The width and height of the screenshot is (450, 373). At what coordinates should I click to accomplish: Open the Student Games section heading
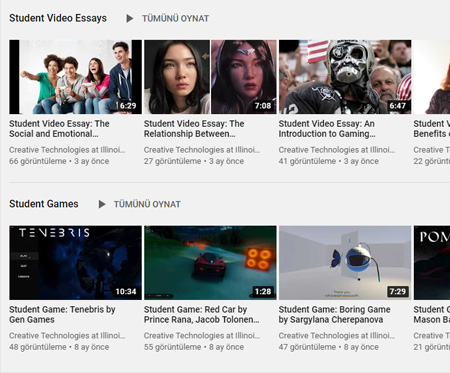[x=44, y=204]
